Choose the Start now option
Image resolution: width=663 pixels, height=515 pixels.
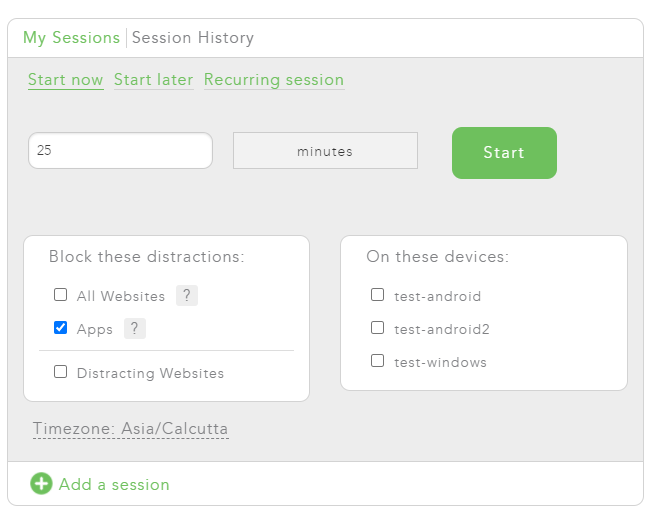[x=66, y=79]
